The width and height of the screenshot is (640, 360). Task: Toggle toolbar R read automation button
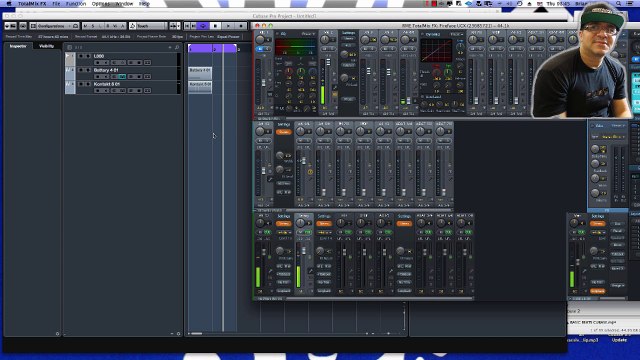[x=108, y=26]
